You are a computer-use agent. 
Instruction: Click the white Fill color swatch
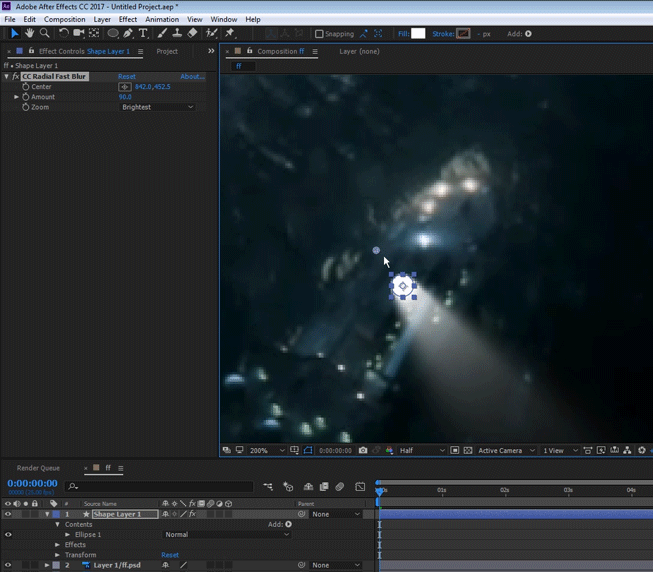pos(418,34)
